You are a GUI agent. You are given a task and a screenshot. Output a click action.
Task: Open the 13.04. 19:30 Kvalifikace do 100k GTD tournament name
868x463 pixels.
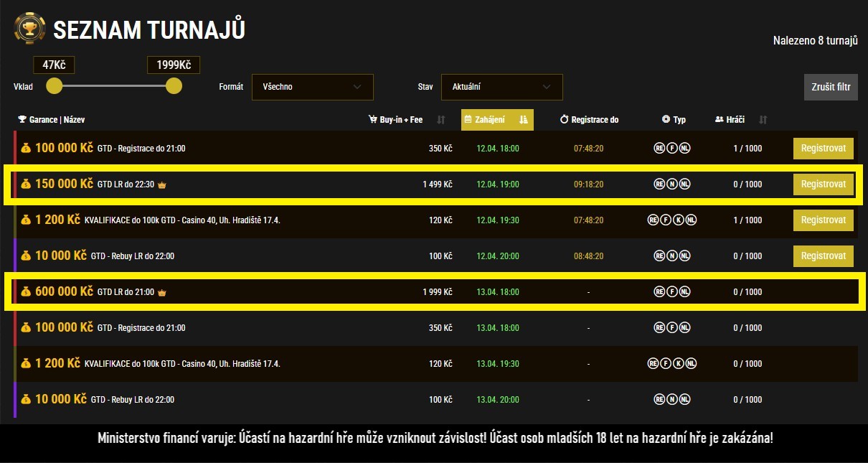click(182, 364)
